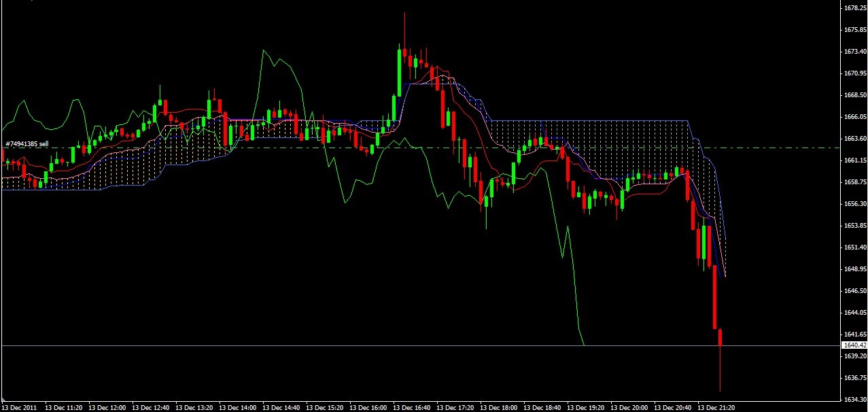Select the #74941385 sell order label
This screenshot has width=868, height=412.
[x=27, y=144]
